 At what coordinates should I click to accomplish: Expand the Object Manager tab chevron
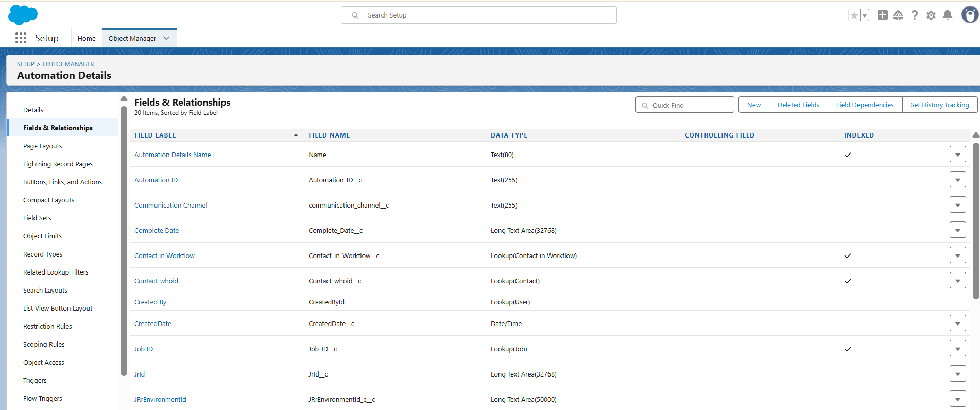166,38
